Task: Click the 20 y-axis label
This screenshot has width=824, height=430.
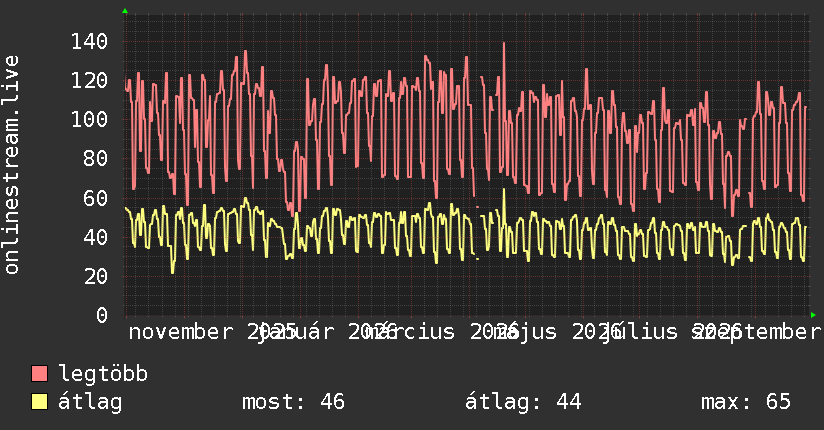Action: click(95, 276)
